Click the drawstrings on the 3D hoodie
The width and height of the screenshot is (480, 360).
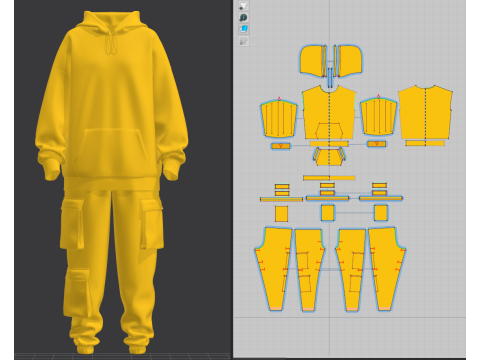click(111, 42)
